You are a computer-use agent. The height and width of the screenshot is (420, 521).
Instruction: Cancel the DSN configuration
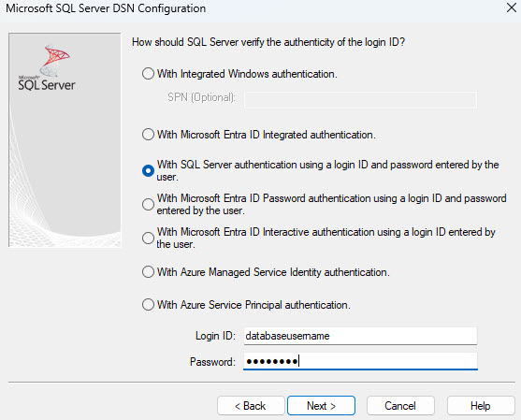(x=400, y=406)
